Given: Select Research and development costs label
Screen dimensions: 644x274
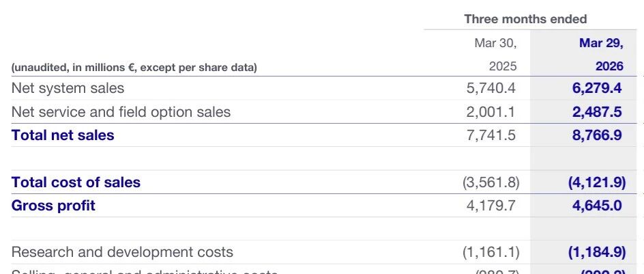Looking at the screenshot, I should point(122,252).
